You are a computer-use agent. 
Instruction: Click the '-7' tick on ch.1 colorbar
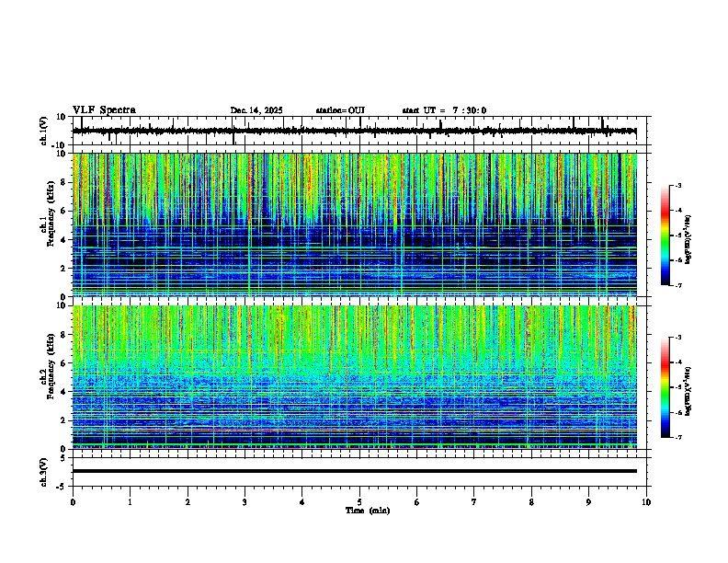point(677,285)
